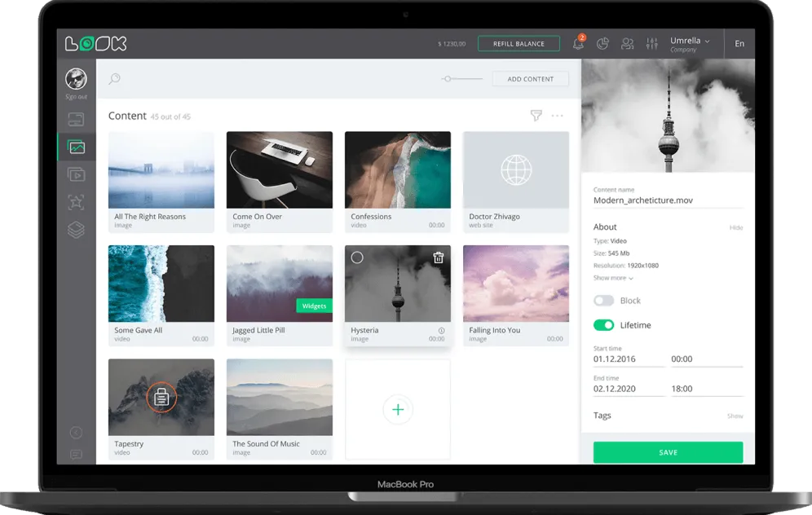Open the settings sliders icon in header
The width and height of the screenshot is (812, 515).
651,44
